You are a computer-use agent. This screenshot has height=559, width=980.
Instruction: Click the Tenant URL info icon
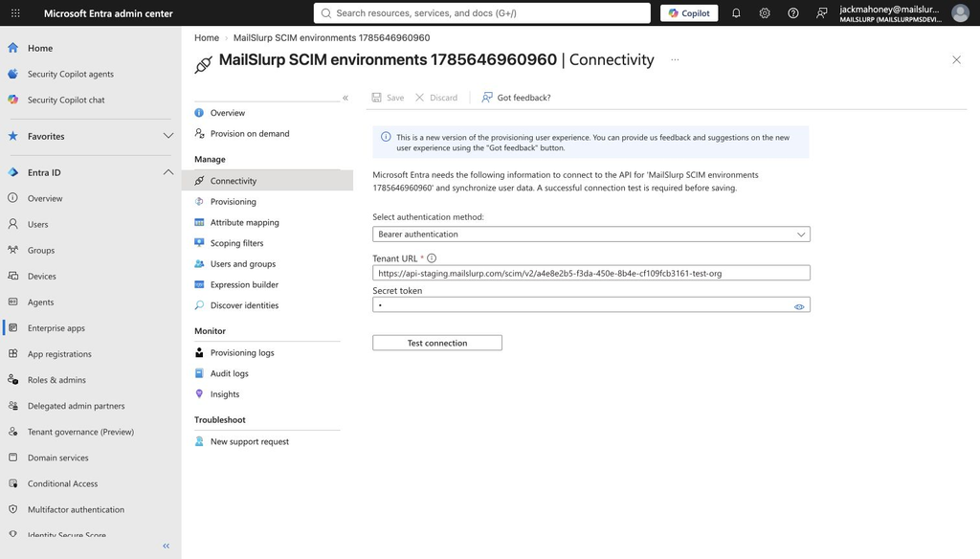tap(432, 258)
